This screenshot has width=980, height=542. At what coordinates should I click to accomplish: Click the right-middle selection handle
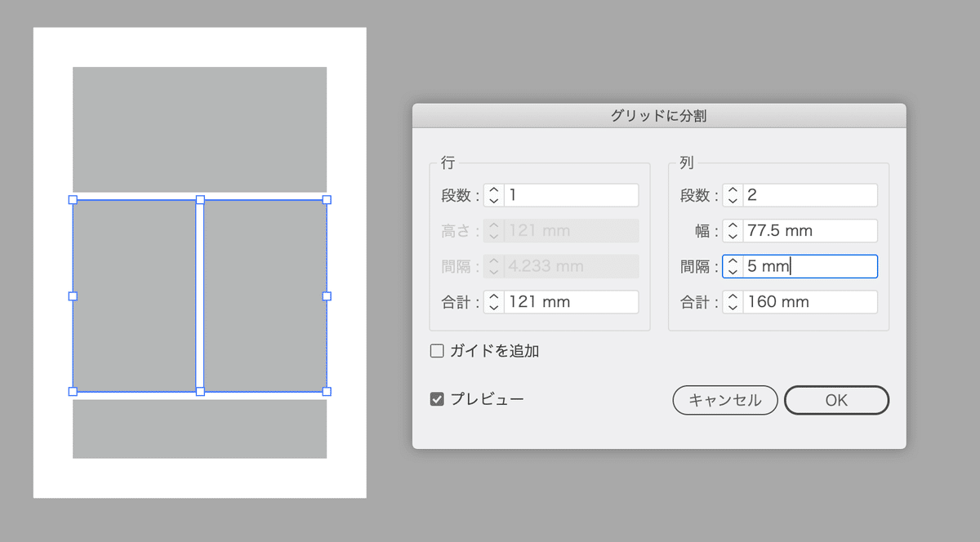(x=327, y=295)
